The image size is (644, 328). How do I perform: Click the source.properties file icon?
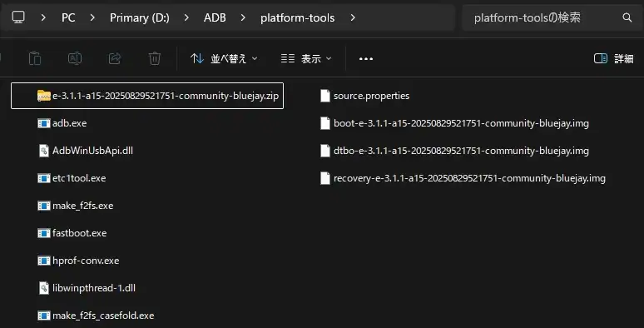(324, 96)
